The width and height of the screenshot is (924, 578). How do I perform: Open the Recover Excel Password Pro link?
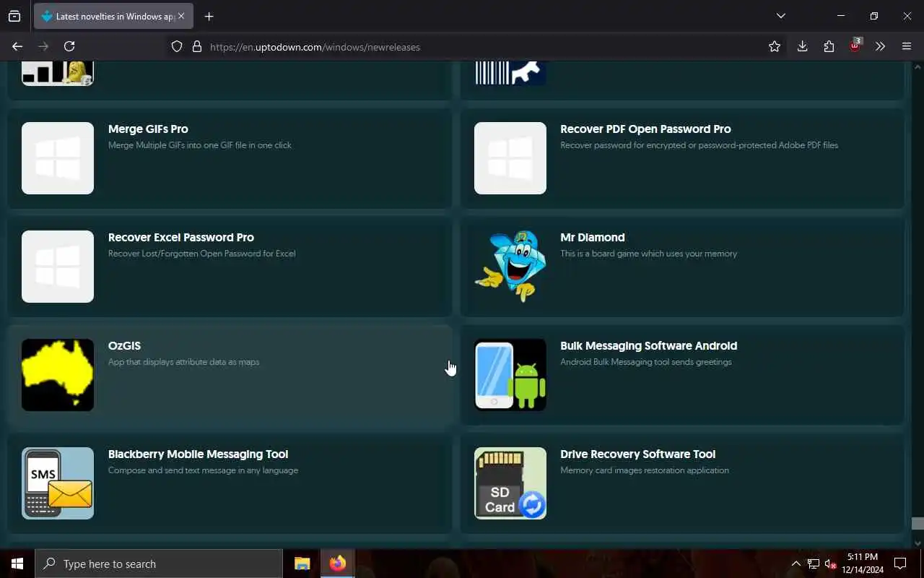pos(181,237)
